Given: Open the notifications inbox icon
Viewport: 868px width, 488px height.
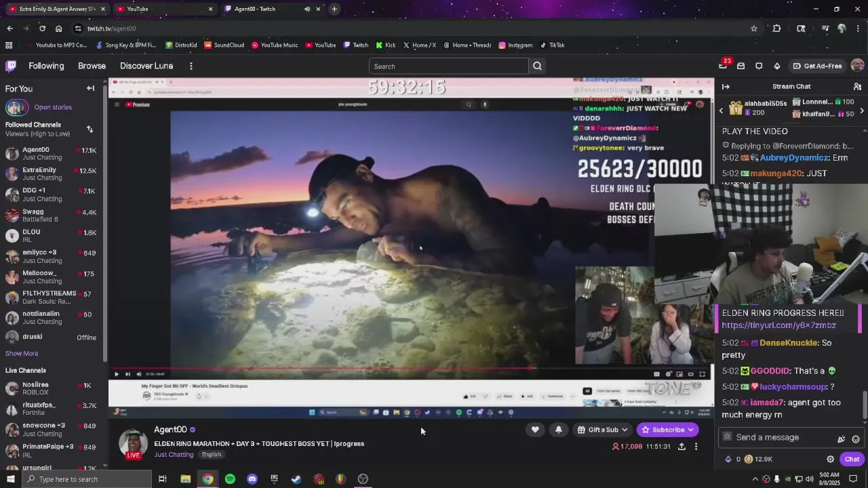Looking at the screenshot, I should pyautogui.click(x=741, y=66).
